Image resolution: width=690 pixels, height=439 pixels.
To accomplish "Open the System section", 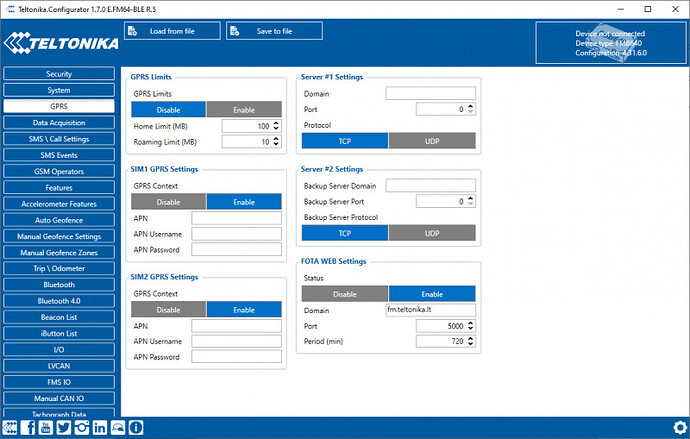I will pos(59,90).
